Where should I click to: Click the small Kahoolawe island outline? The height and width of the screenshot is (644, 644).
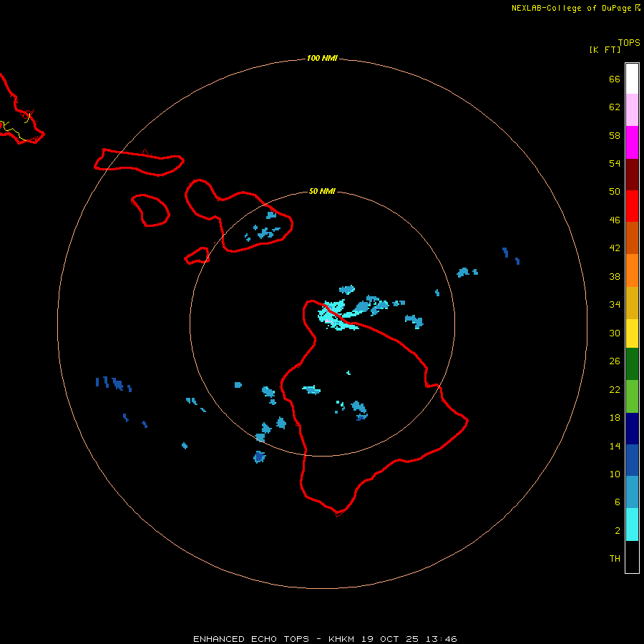tap(197, 255)
